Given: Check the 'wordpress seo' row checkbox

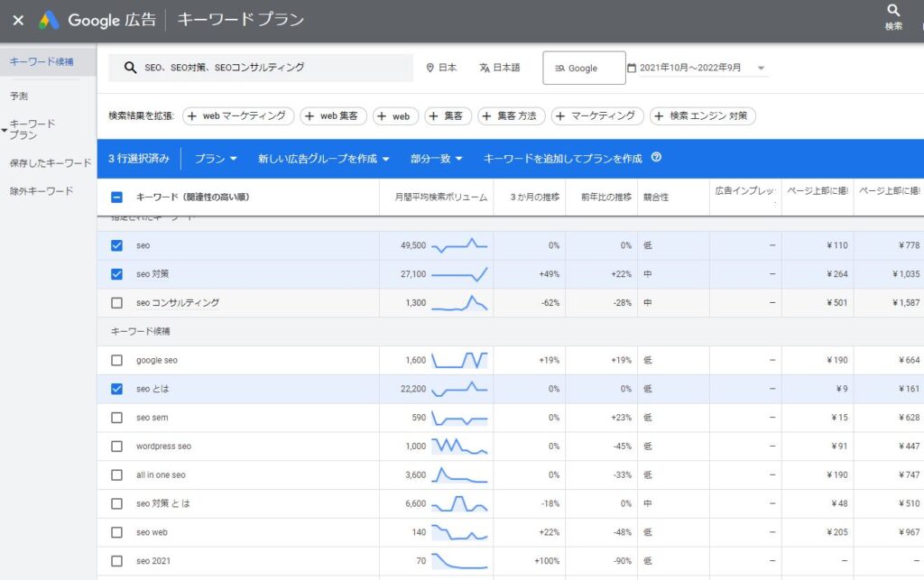Looking at the screenshot, I should [116, 447].
